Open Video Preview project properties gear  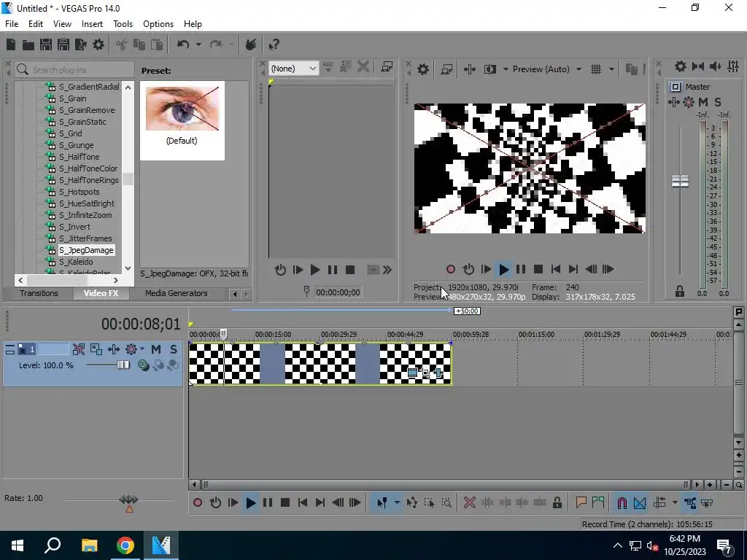[422, 69]
